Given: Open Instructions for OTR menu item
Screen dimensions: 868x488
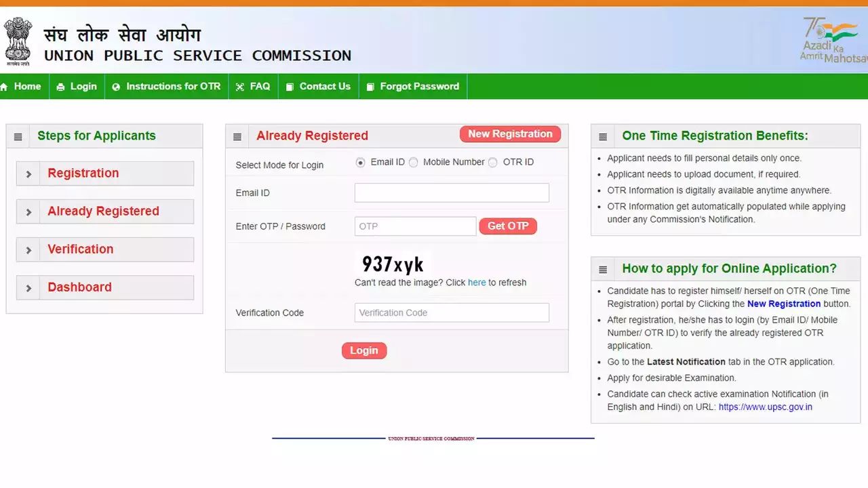Looking at the screenshot, I should [x=166, y=87].
